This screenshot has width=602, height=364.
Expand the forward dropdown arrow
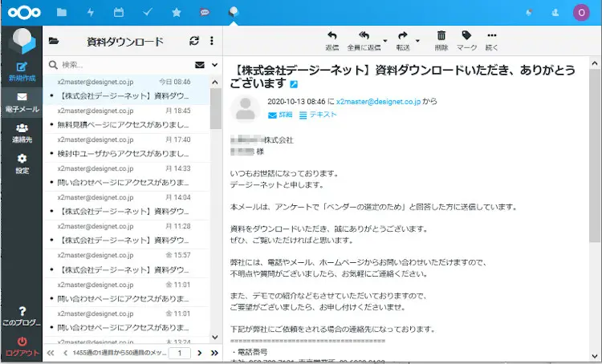pos(417,41)
